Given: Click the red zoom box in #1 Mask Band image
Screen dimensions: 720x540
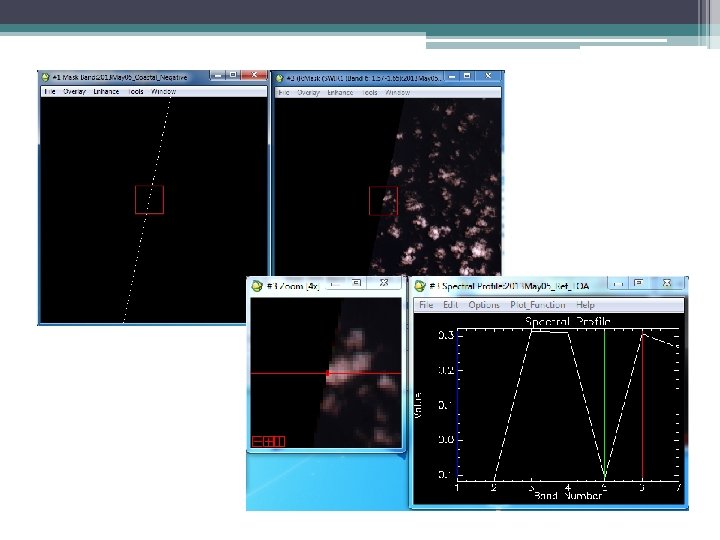Looking at the screenshot, I should point(149,200).
